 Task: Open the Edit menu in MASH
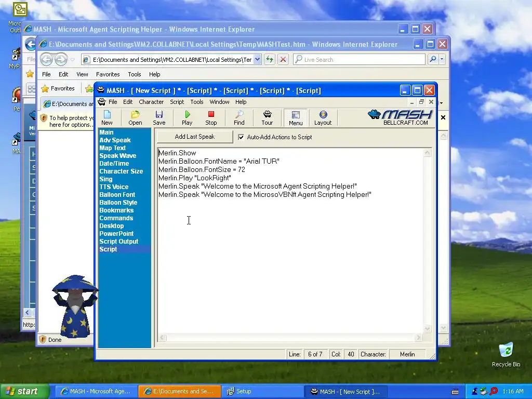128,102
